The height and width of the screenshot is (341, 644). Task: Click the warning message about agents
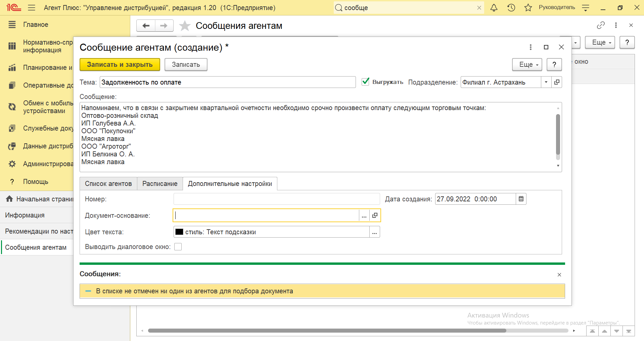pos(322,291)
